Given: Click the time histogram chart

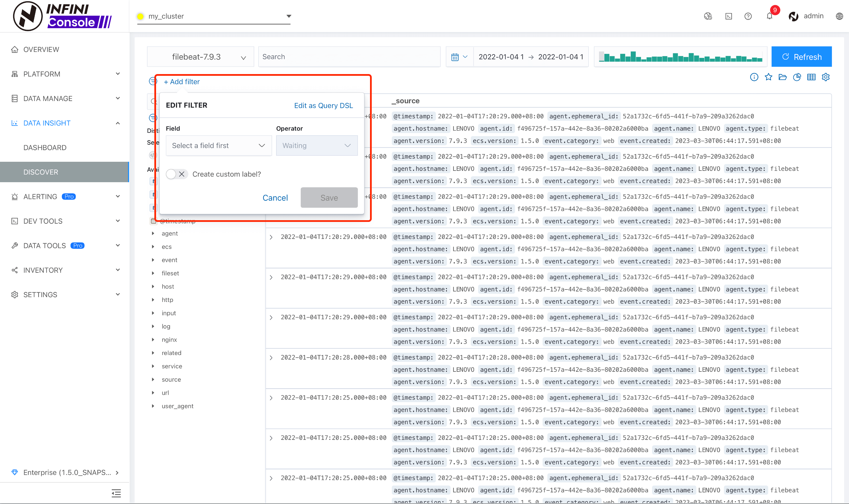Looking at the screenshot, I should [680, 57].
